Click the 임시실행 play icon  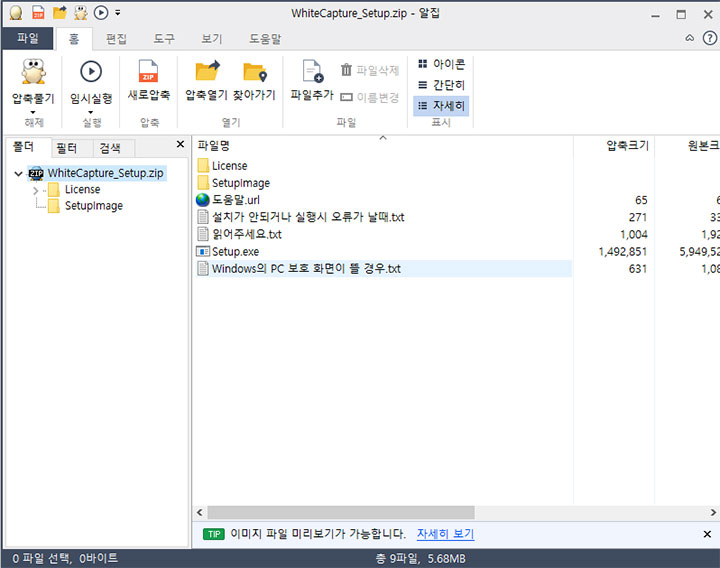(x=91, y=72)
